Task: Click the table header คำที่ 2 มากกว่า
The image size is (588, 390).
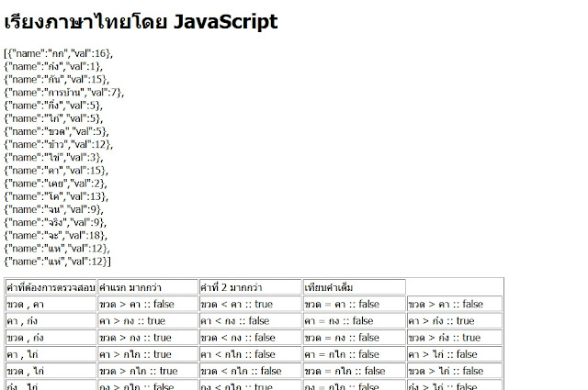Action: pyautogui.click(x=251, y=287)
